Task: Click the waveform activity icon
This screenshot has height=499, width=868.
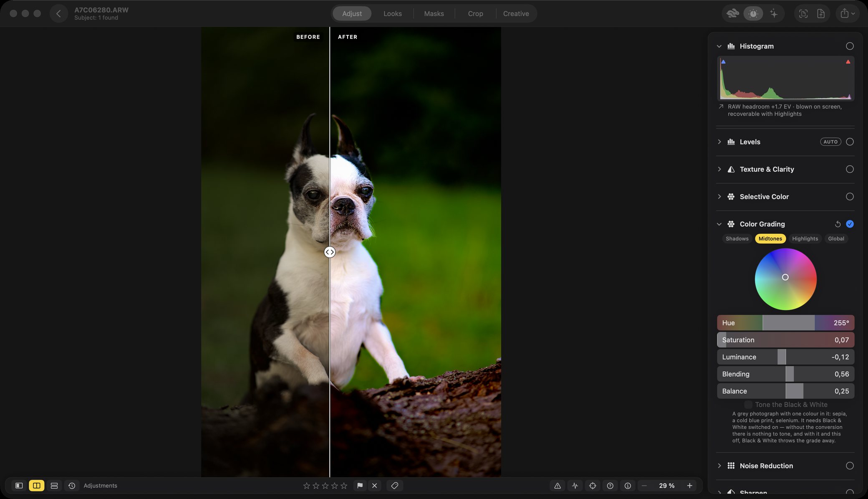Action: click(575, 486)
